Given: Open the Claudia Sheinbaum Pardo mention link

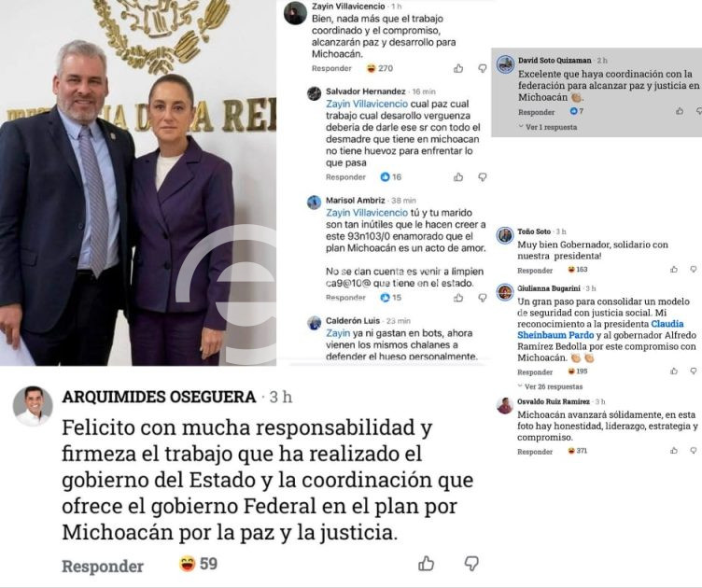Looking at the screenshot, I should [600, 329].
